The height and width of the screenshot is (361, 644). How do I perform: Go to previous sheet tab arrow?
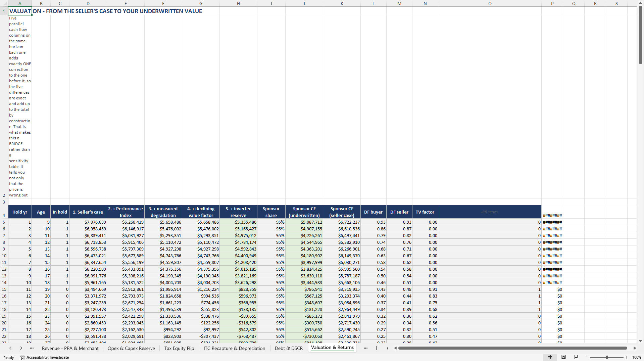[10, 348]
